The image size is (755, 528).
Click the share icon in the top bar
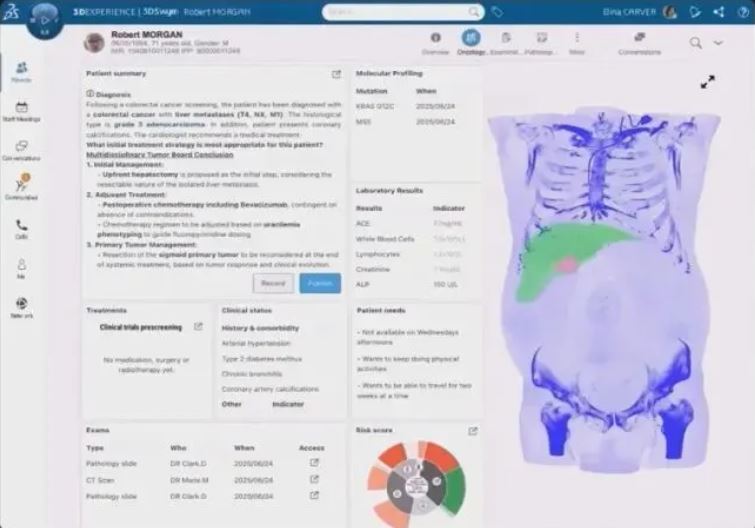719,12
